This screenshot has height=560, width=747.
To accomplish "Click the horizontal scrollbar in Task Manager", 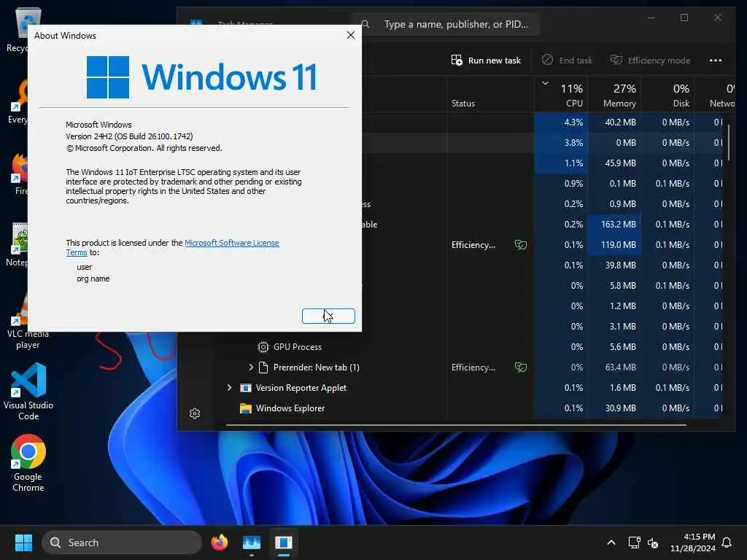I will pos(456,425).
